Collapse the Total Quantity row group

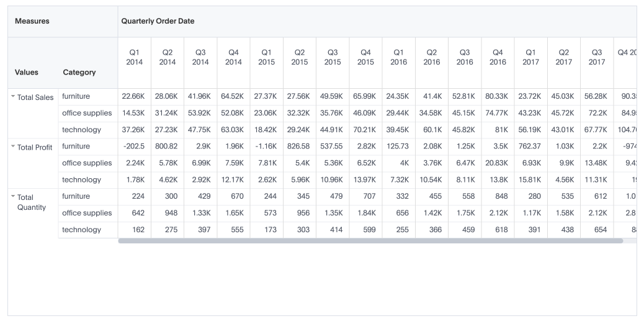[13, 197]
